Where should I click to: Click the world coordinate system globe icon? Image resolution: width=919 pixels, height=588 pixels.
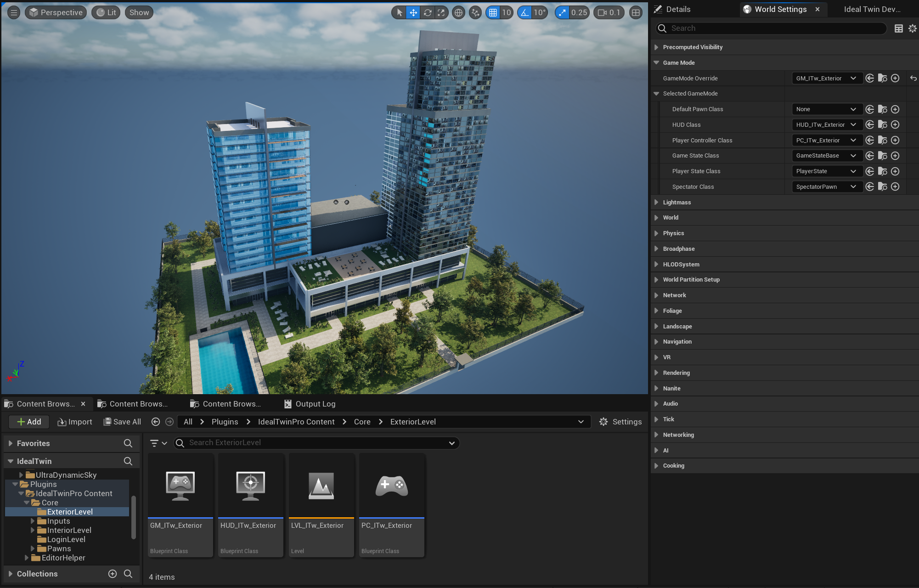pos(458,12)
